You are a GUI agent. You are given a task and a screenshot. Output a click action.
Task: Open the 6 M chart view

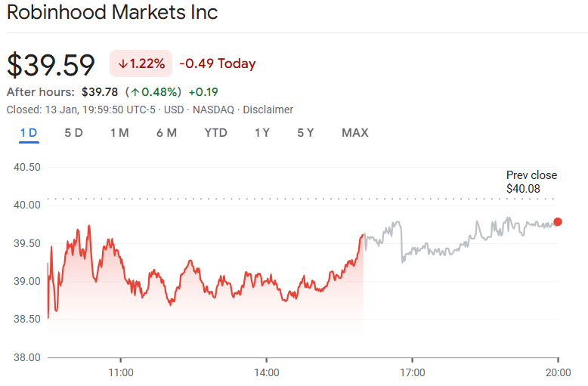click(x=167, y=133)
